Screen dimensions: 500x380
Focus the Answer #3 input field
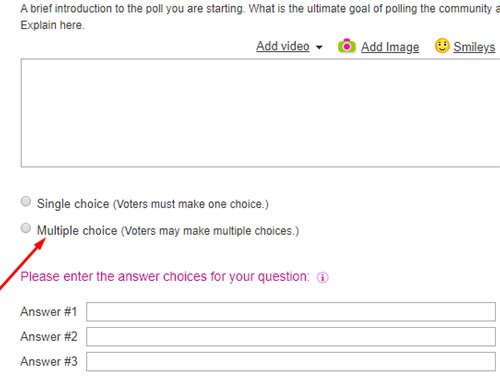[x=291, y=361]
